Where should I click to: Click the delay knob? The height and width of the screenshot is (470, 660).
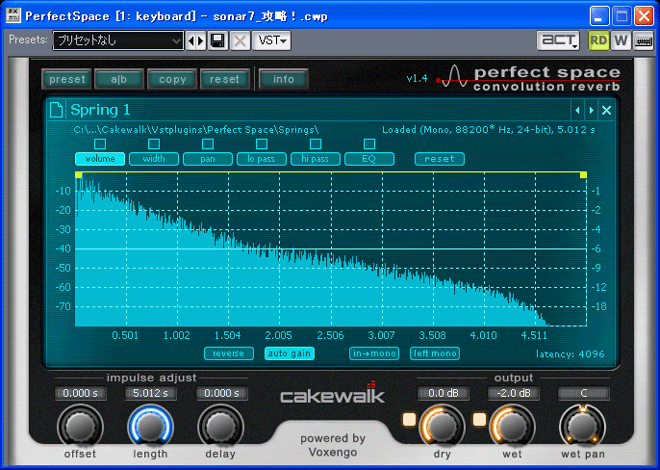221,427
